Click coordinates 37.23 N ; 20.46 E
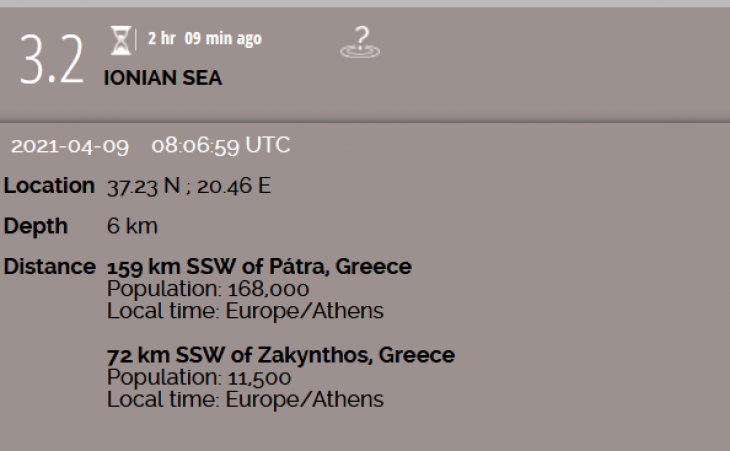The image size is (730, 451). [189, 186]
